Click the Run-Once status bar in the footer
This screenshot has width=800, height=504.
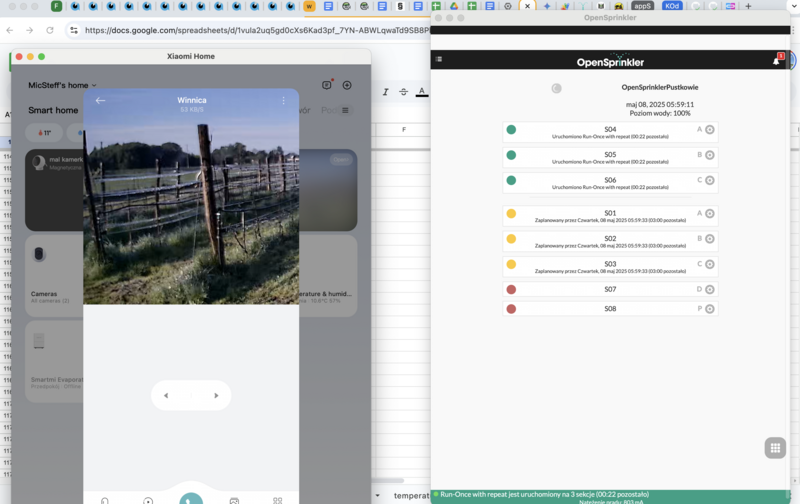point(545,494)
